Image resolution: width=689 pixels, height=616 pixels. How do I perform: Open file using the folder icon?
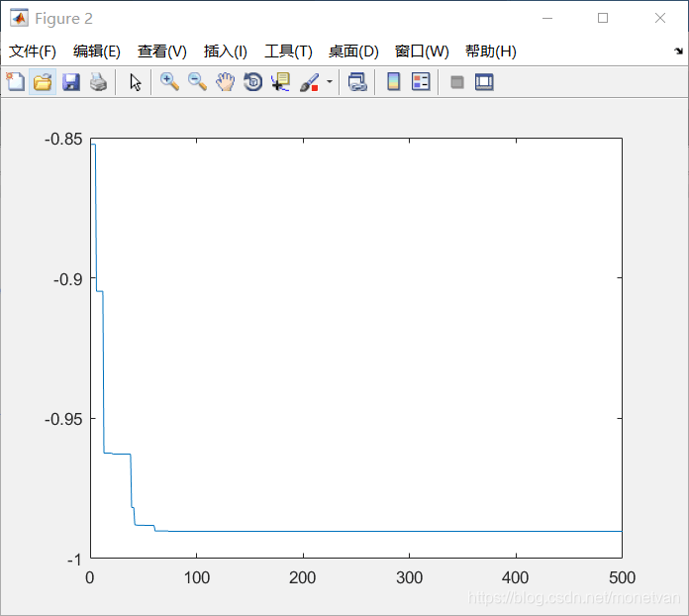(x=43, y=82)
